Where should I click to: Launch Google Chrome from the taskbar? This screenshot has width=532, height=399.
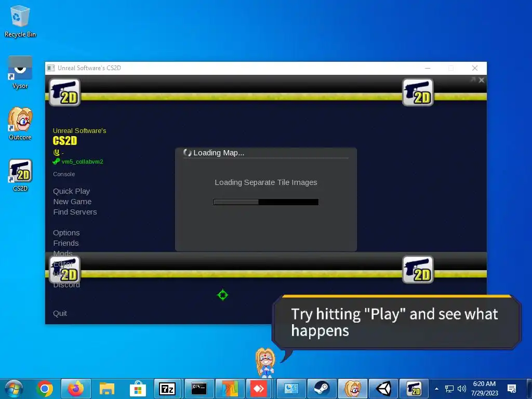click(x=45, y=389)
